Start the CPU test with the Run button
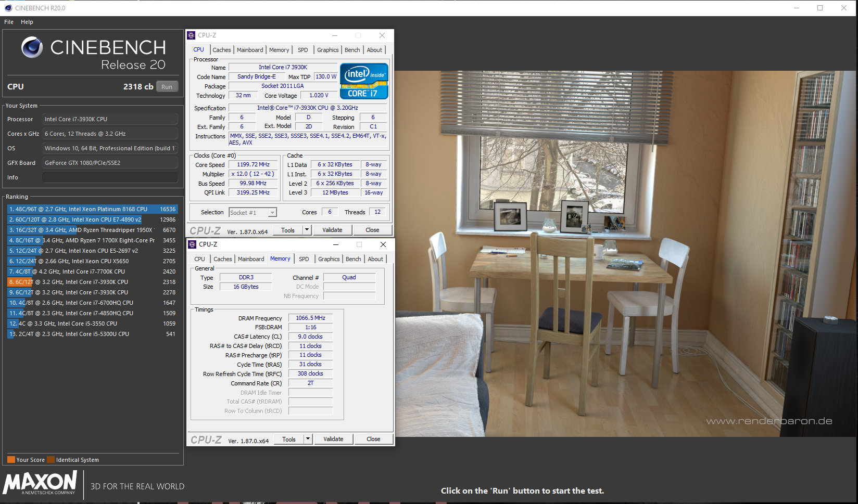 167,87
